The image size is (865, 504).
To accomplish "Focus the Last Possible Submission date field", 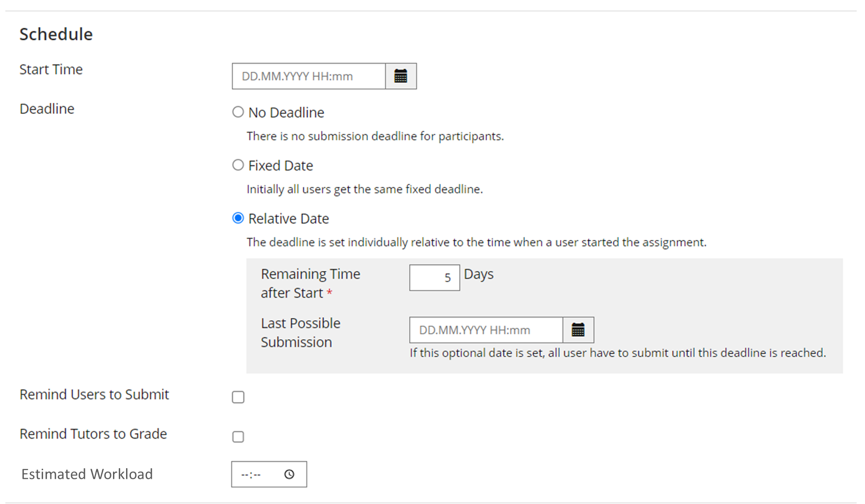I will coord(485,330).
